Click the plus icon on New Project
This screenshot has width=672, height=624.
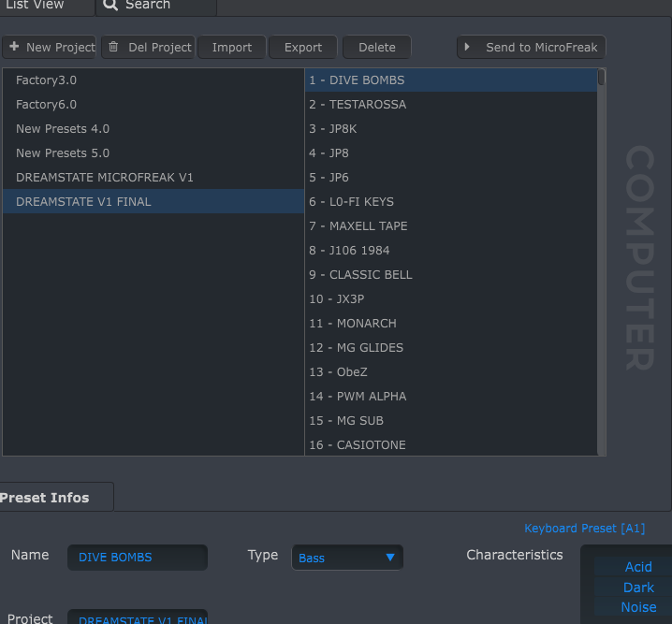(14, 46)
